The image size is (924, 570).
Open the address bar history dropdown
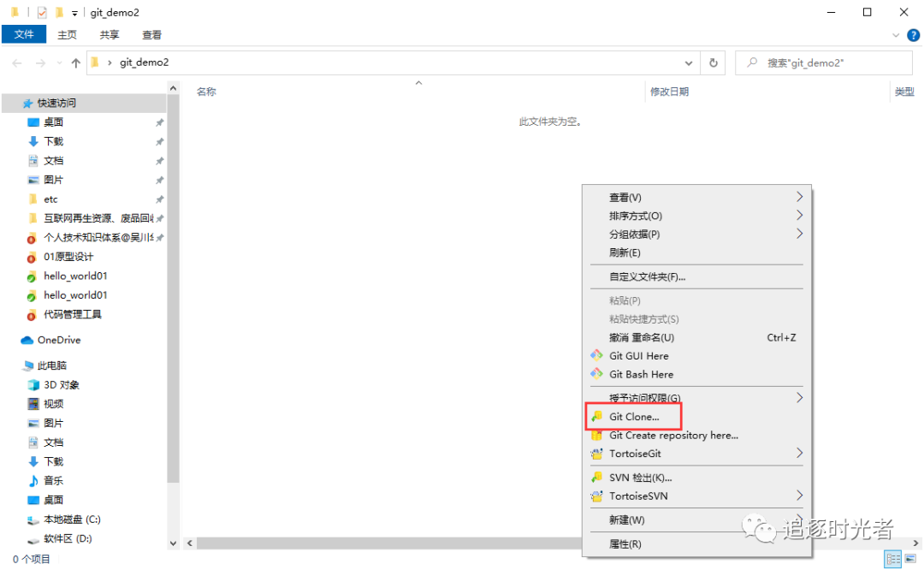(x=688, y=62)
